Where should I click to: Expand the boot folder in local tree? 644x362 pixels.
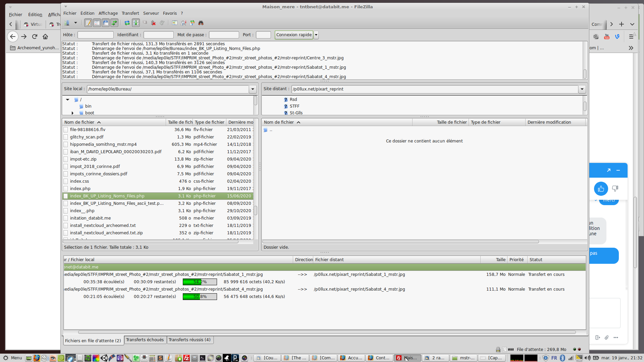coord(72,113)
